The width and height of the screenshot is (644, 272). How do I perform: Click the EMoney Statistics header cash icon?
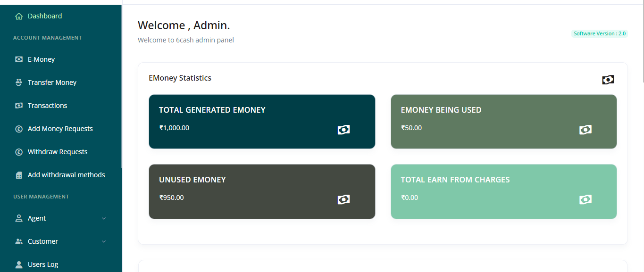click(608, 80)
